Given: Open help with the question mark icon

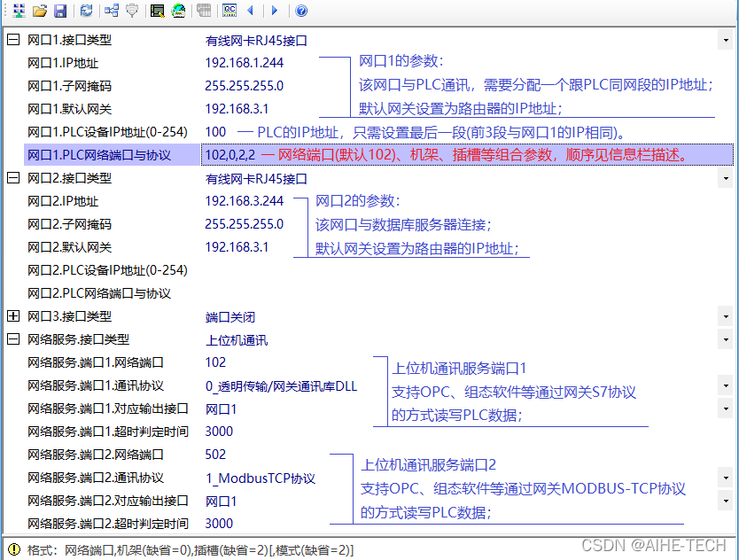Looking at the screenshot, I should (x=301, y=11).
